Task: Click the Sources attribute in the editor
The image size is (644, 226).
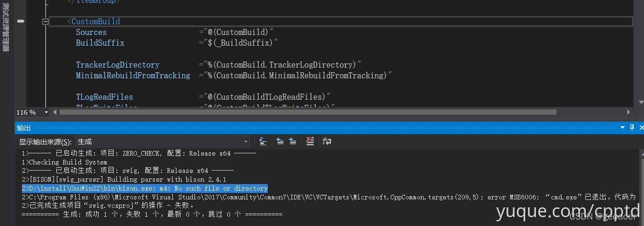Action: pos(91,32)
